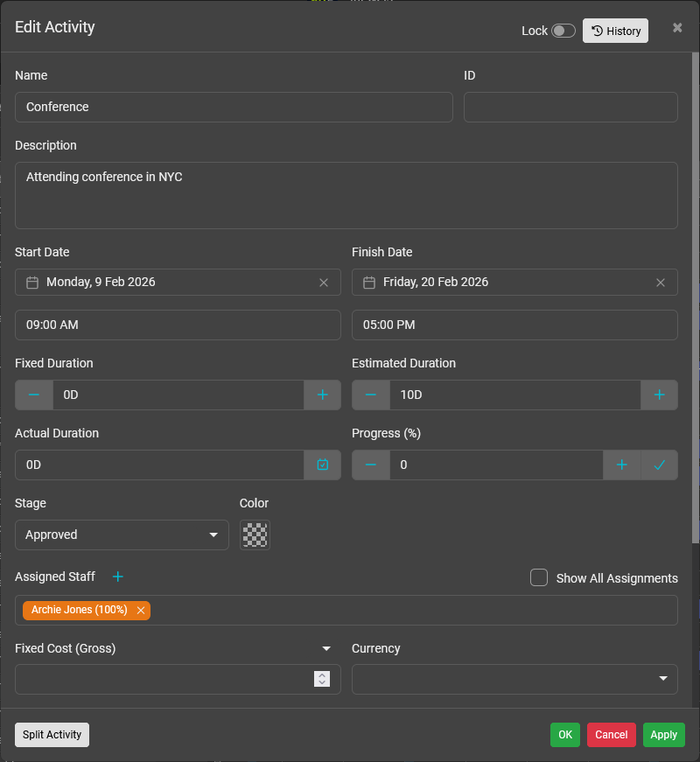Increase Fixed Duration with the plus button
This screenshot has height=762, width=700.
pyautogui.click(x=322, y=395)
